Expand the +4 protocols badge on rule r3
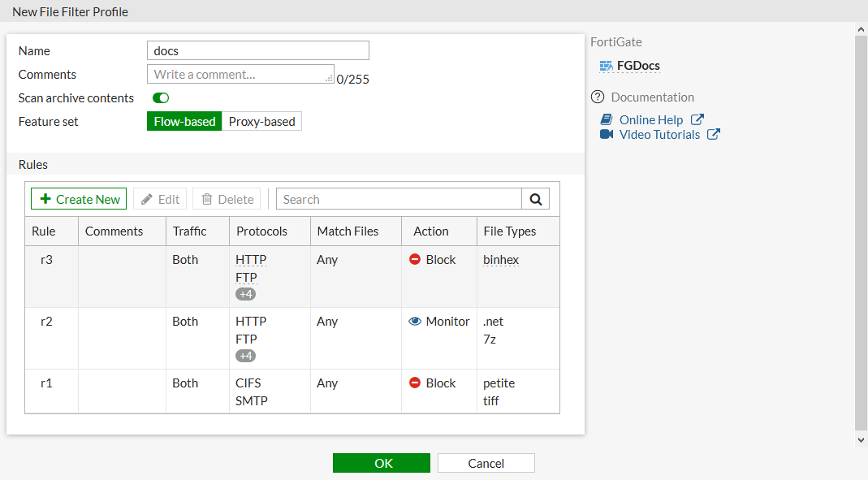 [245, 293]
